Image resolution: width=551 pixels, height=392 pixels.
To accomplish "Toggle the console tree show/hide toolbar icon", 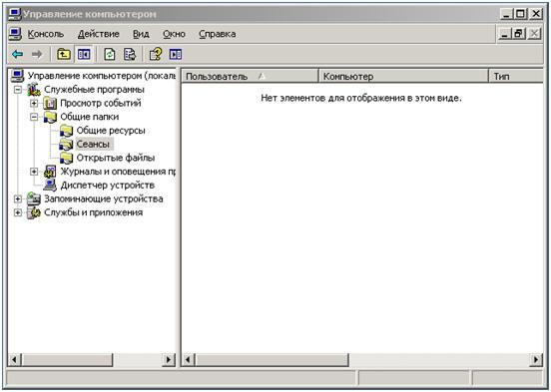I will pyautogui.click(x=84, y=55).
